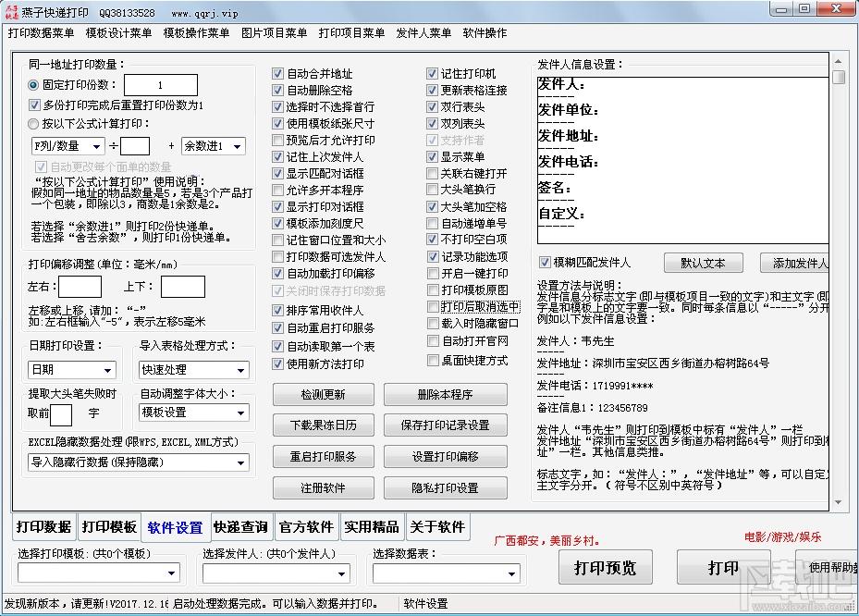Enable 自动递增单号 checkbox
859x616 pixels.
[432, 224]
